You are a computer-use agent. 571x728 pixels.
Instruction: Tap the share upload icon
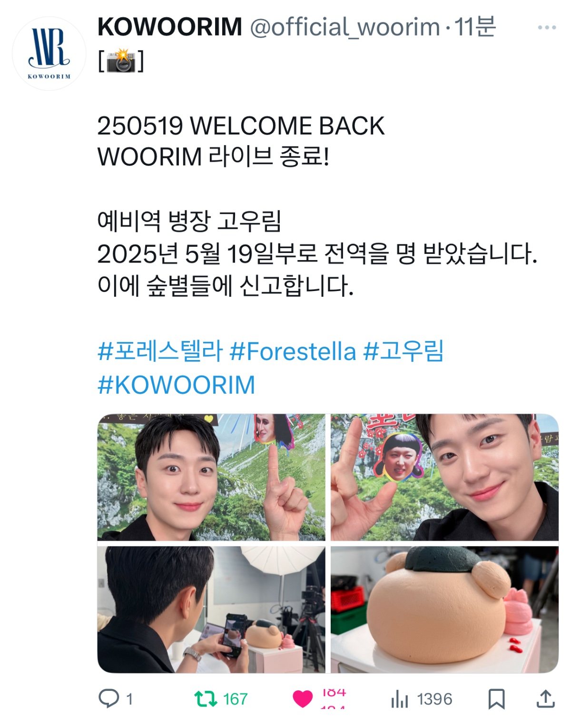[x=546, y=699]
